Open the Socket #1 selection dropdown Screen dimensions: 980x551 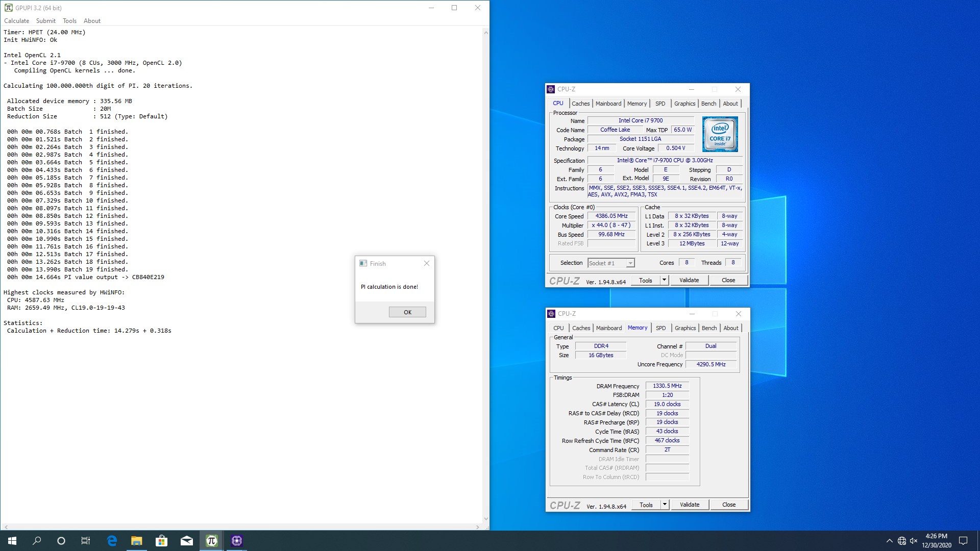(x=611, y=263)
